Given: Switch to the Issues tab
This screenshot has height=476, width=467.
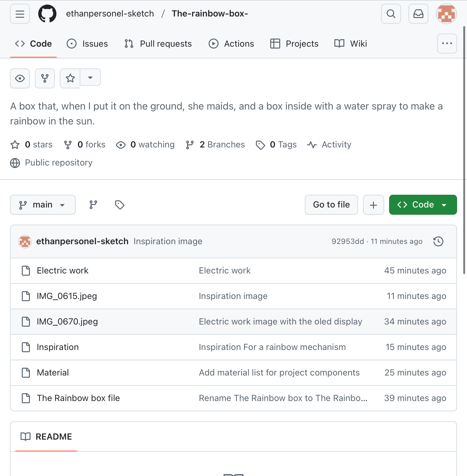Looking at the screenshot, I should [x=87, y=44].
